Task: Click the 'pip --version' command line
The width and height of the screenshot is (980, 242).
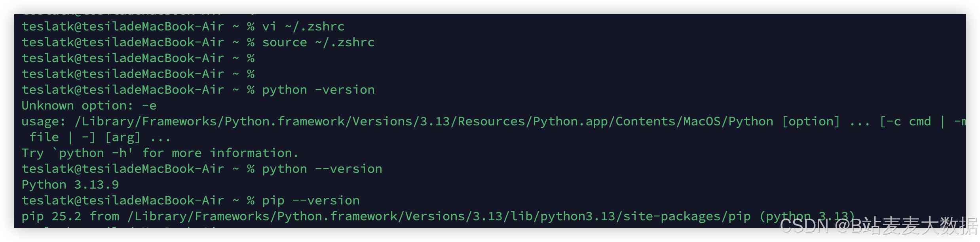Action: click(190, 200)
